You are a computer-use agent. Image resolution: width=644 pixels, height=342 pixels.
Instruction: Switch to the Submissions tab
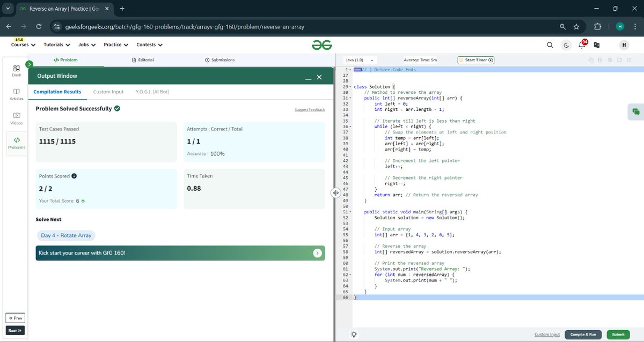coord(220,60)
